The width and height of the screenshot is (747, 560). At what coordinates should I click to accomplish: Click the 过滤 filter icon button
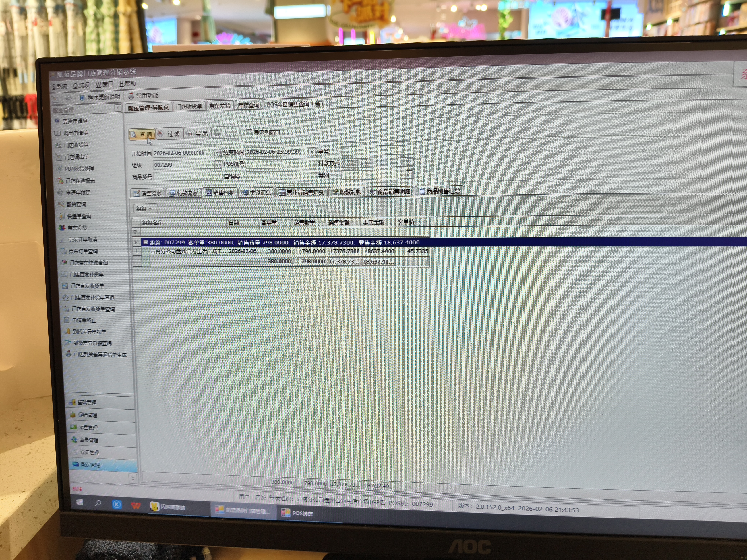pyautogui.click(x=170, y=134)
